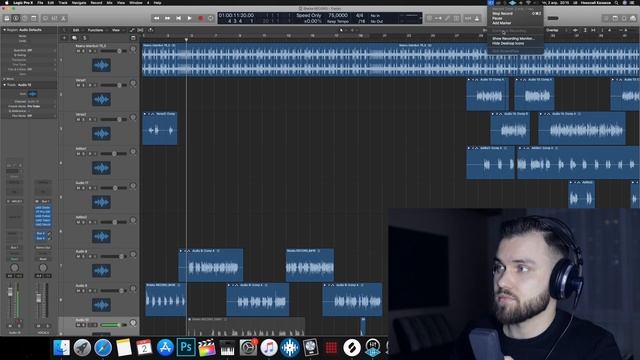Collapse the Track Audio 19 disclosure triangle

point(4,85)
